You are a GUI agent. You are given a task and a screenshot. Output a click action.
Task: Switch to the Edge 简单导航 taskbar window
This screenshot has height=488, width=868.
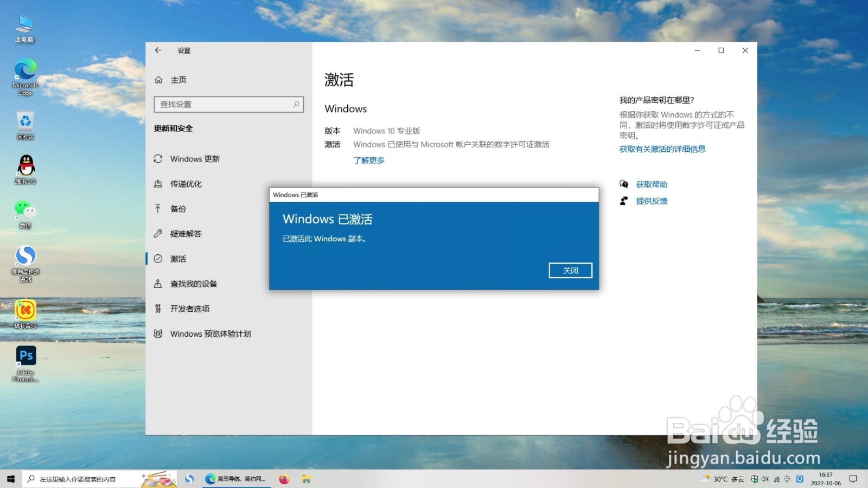[236, 479]
